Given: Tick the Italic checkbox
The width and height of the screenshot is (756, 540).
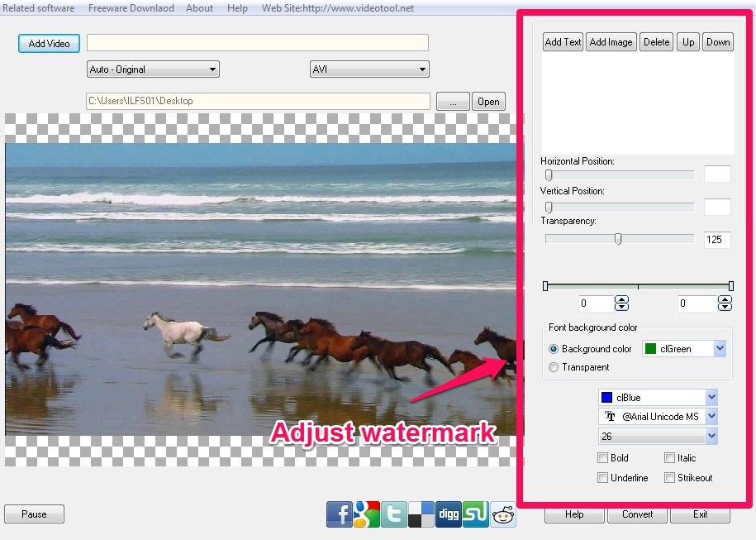Looking at the screenshot, I should pyautogui.click(x=670, y=458).
